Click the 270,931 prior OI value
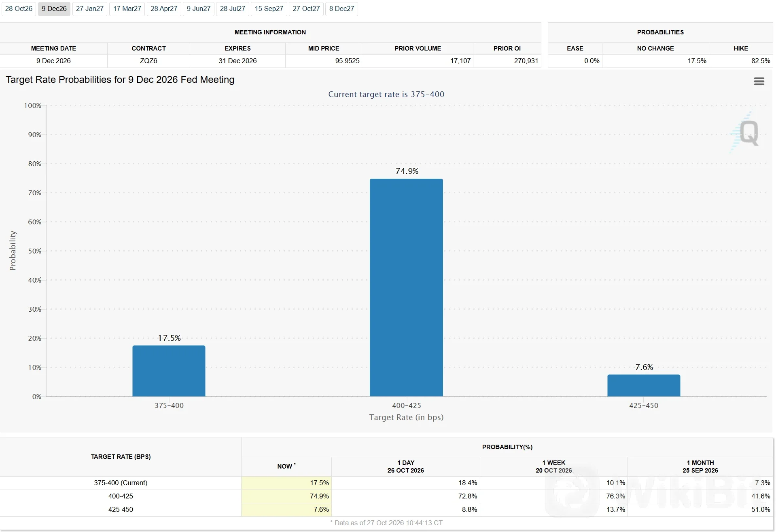 point(526,61)
